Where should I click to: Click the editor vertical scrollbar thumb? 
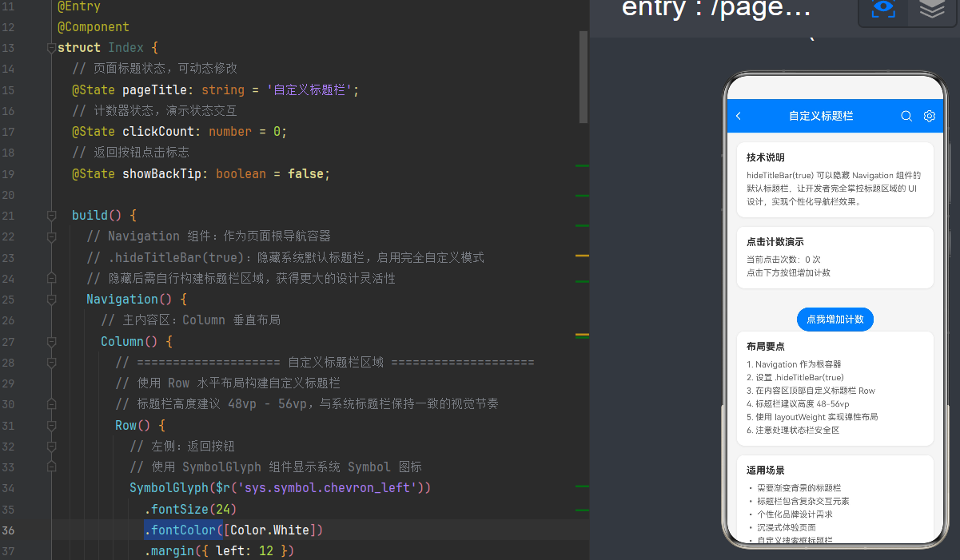[584, 77]
